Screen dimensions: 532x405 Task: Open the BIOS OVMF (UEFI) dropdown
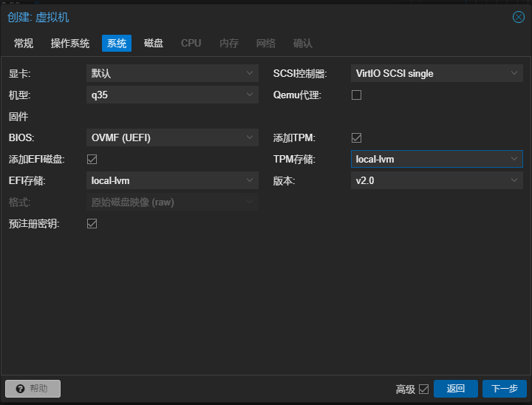[x=250, y=137]
